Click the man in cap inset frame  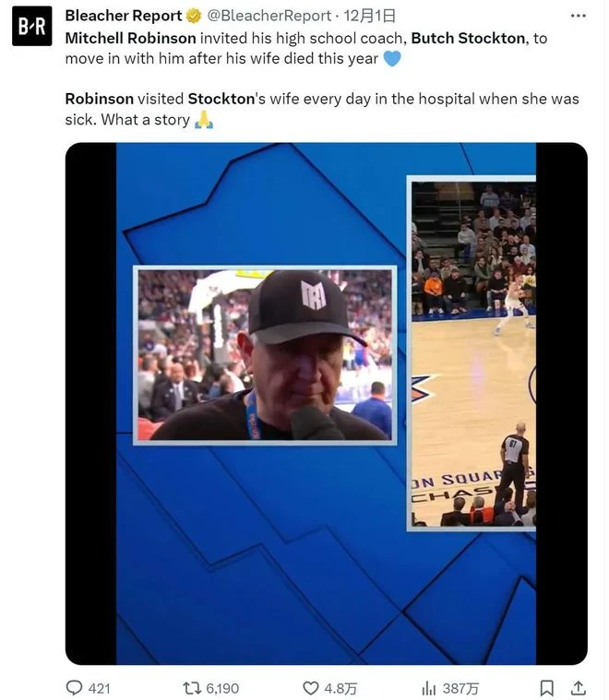click(265, 355)
